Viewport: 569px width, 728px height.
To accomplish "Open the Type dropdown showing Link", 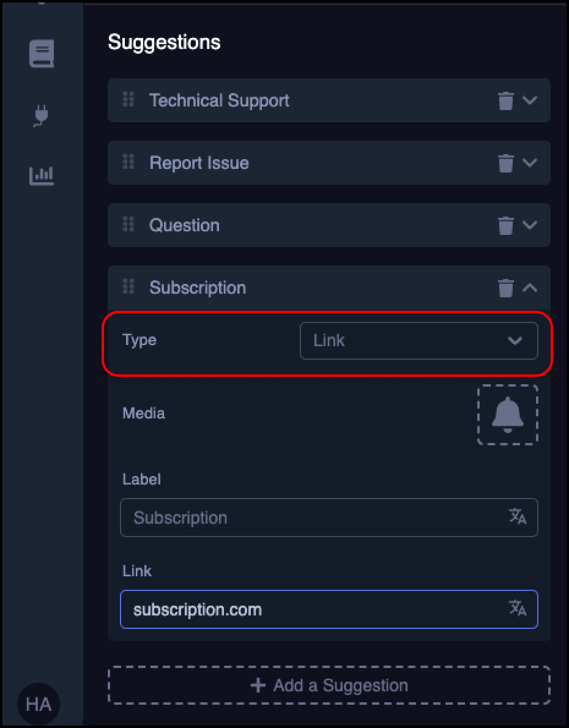I will tap(420, 341).
